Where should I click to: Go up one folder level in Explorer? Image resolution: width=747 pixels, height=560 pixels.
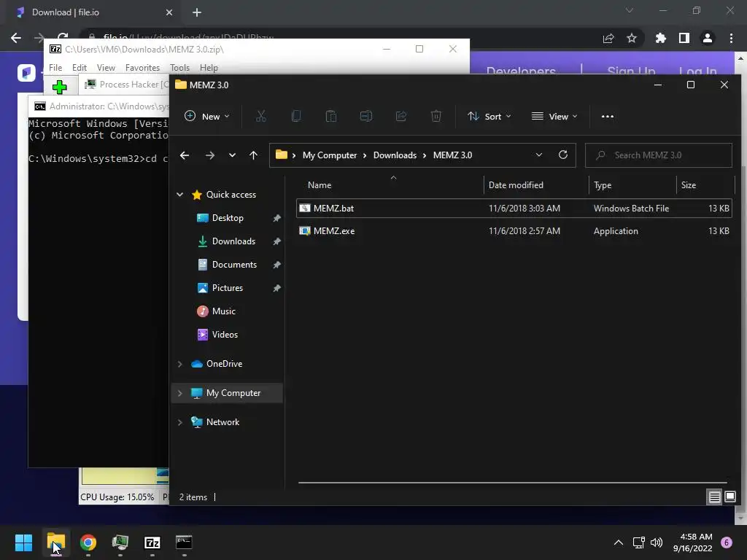click(x=253, y=155)
